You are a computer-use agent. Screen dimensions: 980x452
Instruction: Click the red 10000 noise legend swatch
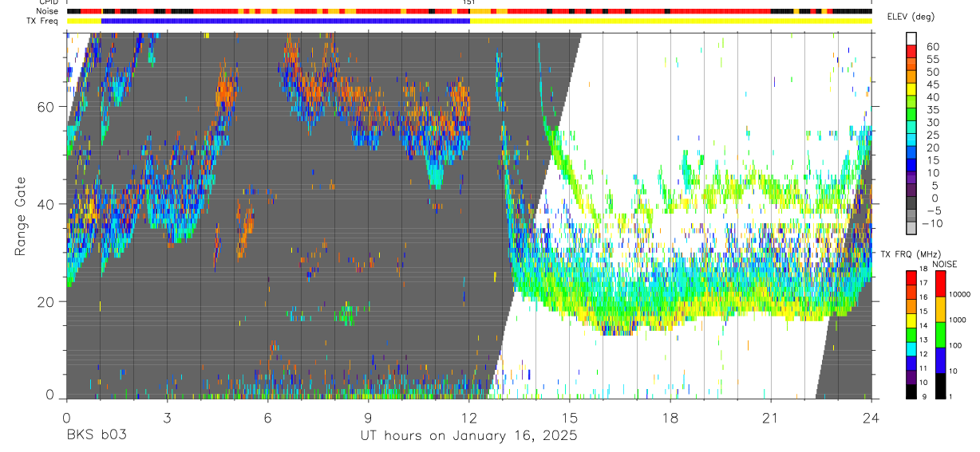point(940,284)
